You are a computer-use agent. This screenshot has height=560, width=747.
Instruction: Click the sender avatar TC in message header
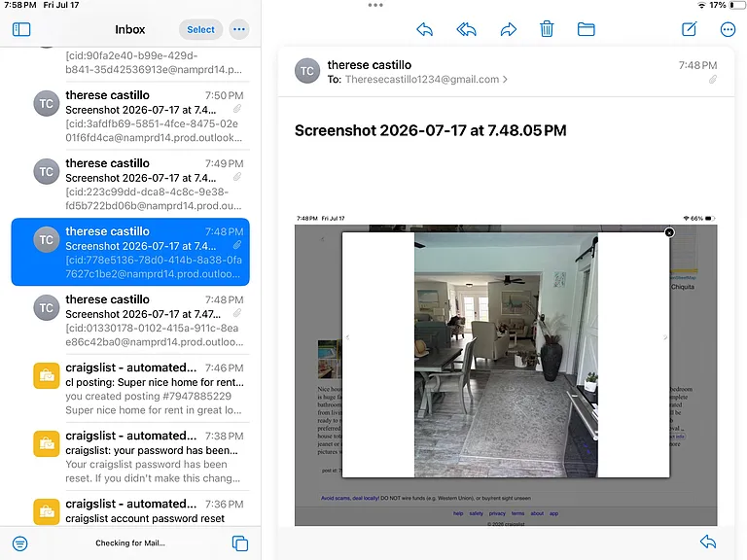[307, 71]
